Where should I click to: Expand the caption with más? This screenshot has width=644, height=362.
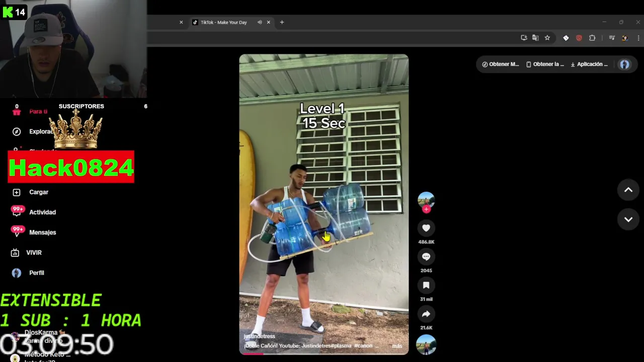coord(397,346)
